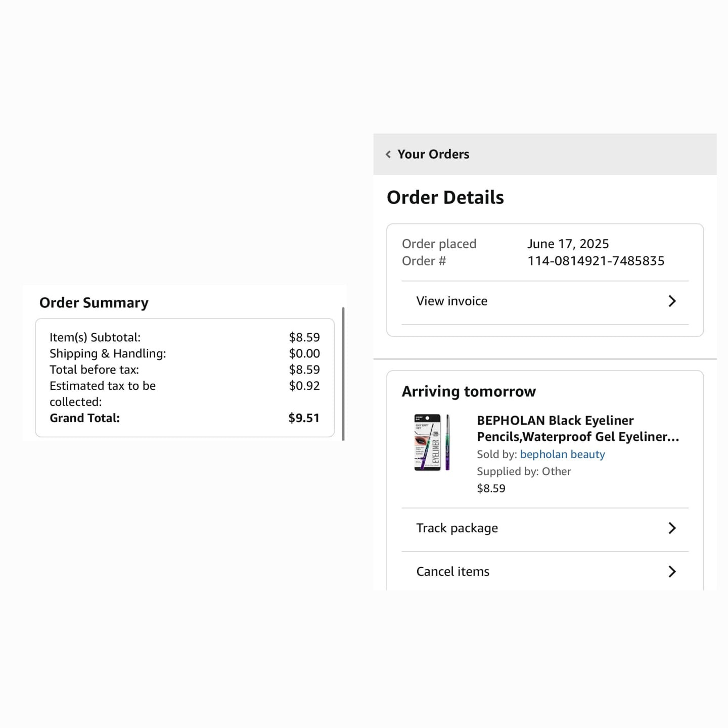Expand the Track package chevron arrow
Image resolution: width=728 pixels, height=728 pixels.
(672, 528)
